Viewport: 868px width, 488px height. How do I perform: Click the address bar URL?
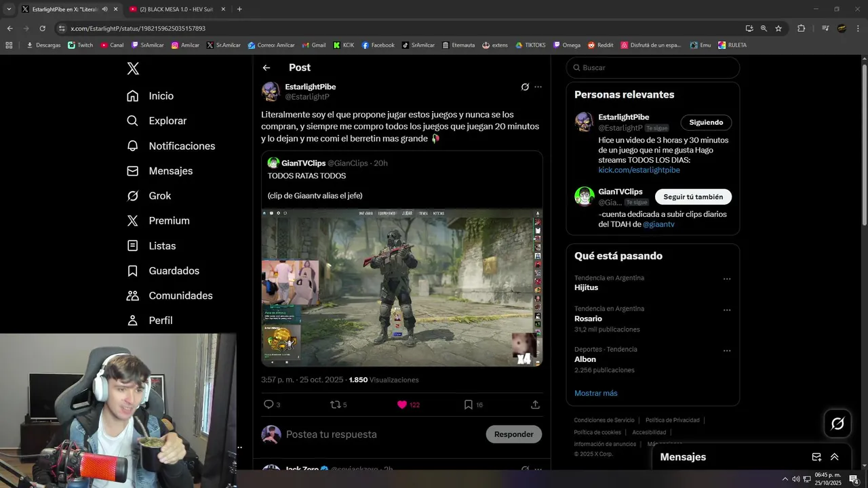(138, 28)
